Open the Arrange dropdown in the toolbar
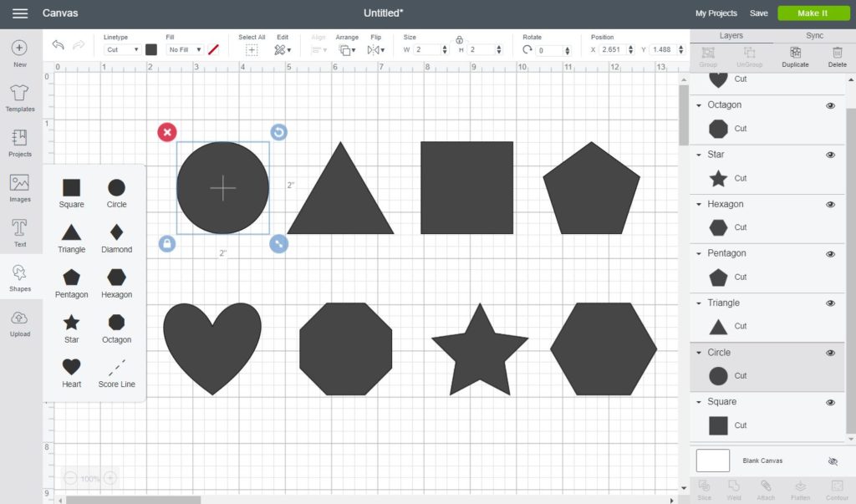 (348, 48)
